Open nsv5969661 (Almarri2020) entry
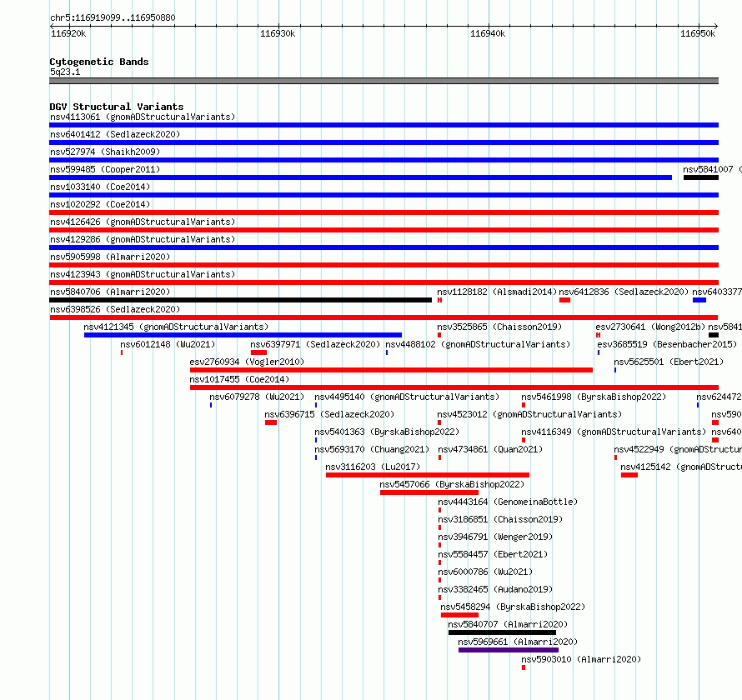 (x=518, y=642)
